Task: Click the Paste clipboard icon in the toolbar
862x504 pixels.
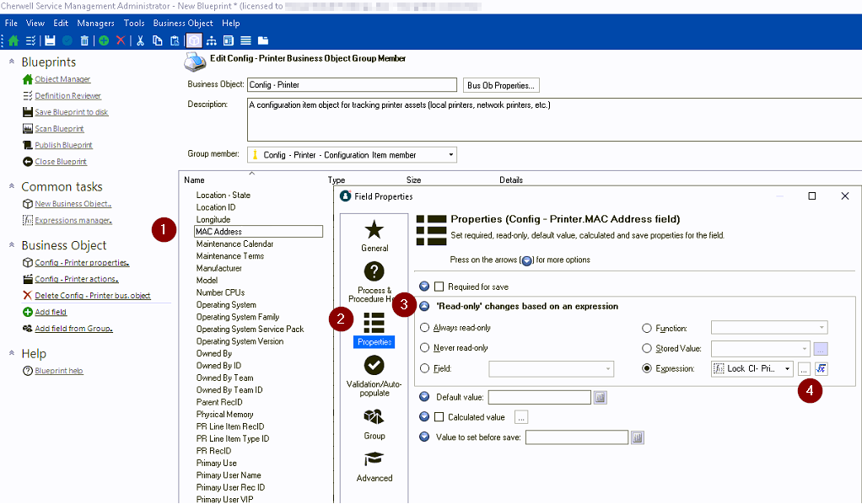Action: (175, 40)
